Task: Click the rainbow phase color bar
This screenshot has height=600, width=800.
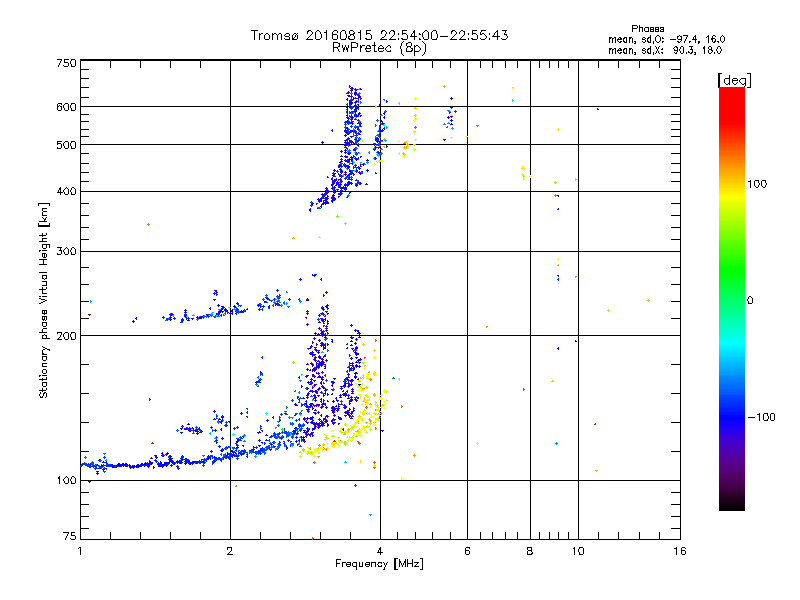Action: [732, 298]
